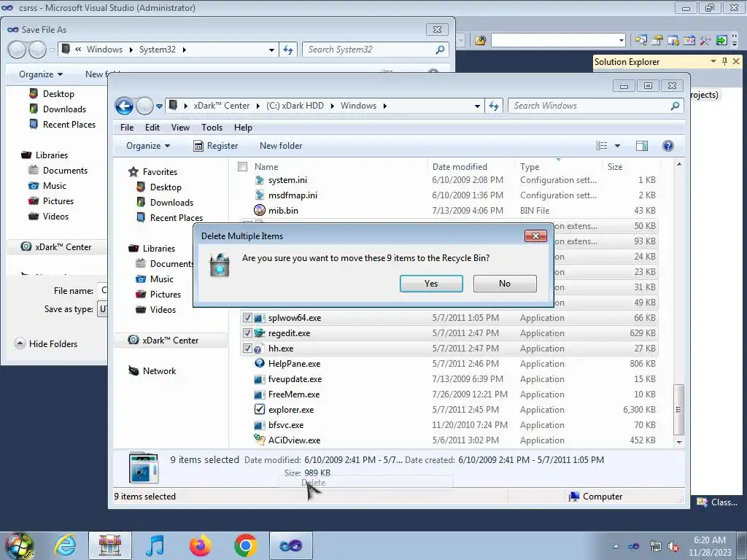Open Favorites in Explorer navigation pane
The width and height of the screenshot is (747, 560).
pos(160,172)
